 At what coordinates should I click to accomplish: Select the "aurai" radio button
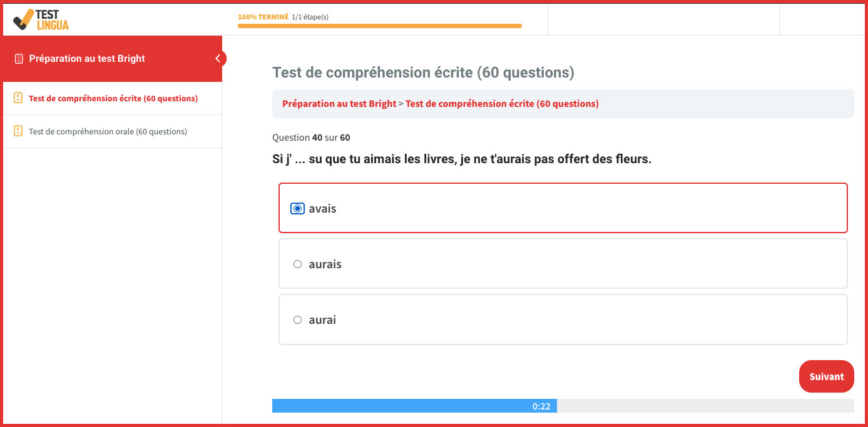[x=298, y=320]
